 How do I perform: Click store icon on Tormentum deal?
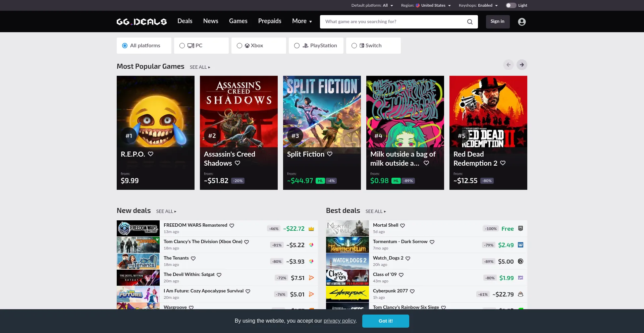point(521,245)
